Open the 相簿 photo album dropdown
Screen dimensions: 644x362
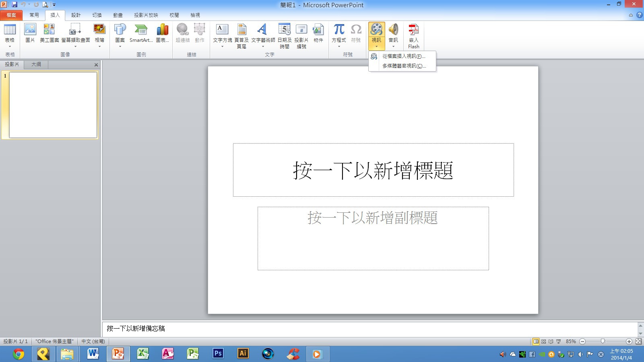click(x=99, y=46)
